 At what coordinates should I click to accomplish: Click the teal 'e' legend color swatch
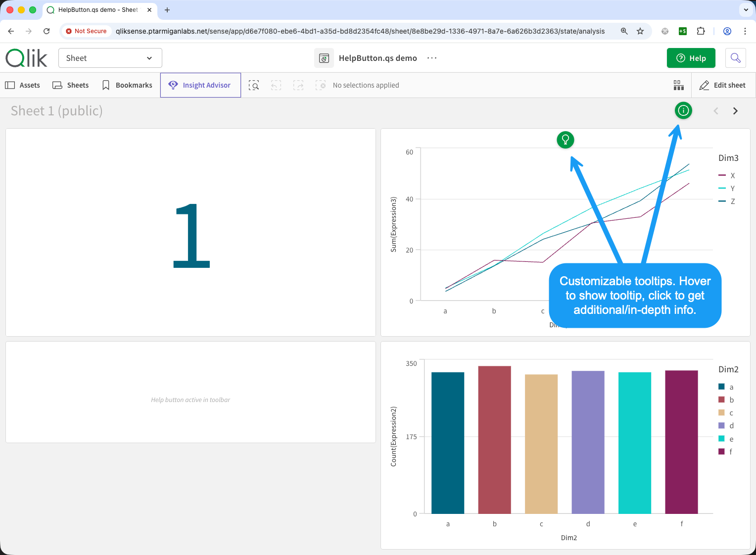click(x=721, y=439)
